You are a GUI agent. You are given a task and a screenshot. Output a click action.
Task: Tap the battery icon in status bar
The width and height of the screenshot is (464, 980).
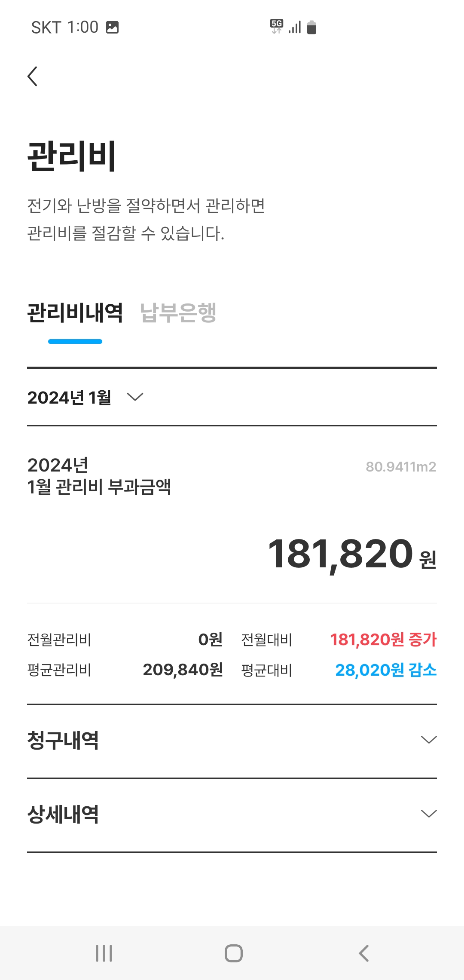tap(312, 28)
